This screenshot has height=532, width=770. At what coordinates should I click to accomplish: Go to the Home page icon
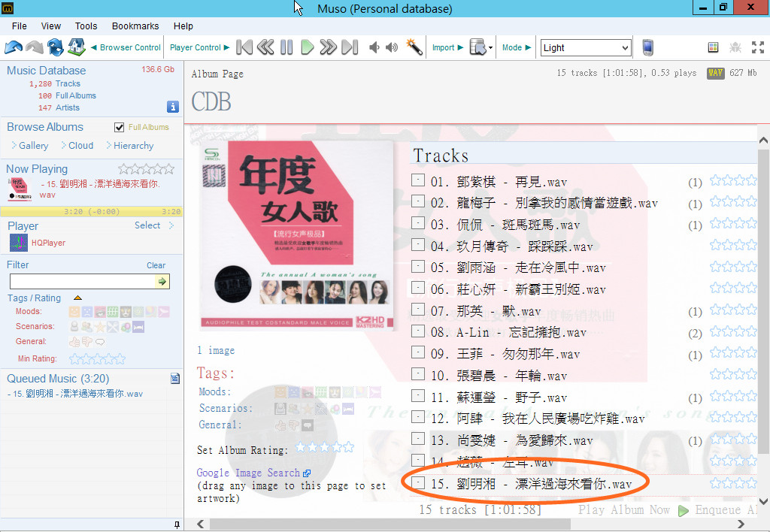point(77,47)
